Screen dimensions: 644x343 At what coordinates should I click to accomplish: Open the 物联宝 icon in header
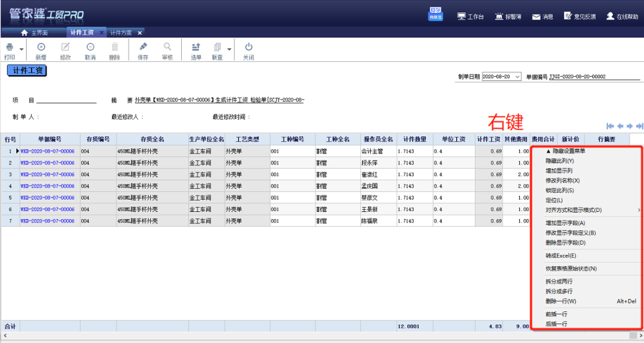pos(435,14)
